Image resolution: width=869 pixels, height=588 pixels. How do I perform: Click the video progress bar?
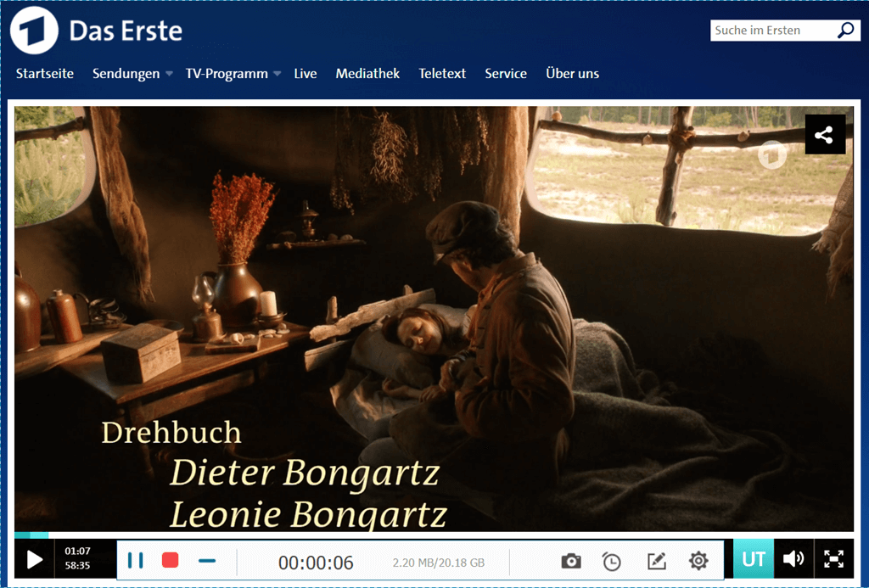point(434,535)
